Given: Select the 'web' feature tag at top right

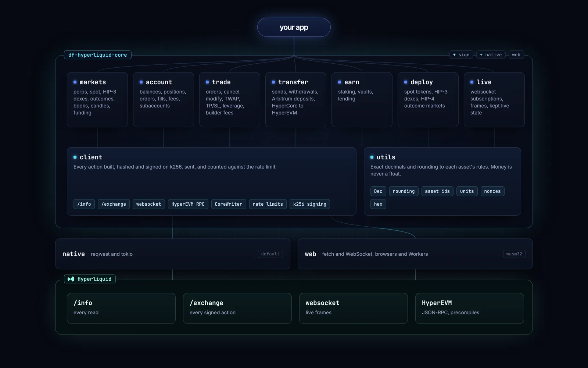Looking at the screenshot, I should pos(516,54).
